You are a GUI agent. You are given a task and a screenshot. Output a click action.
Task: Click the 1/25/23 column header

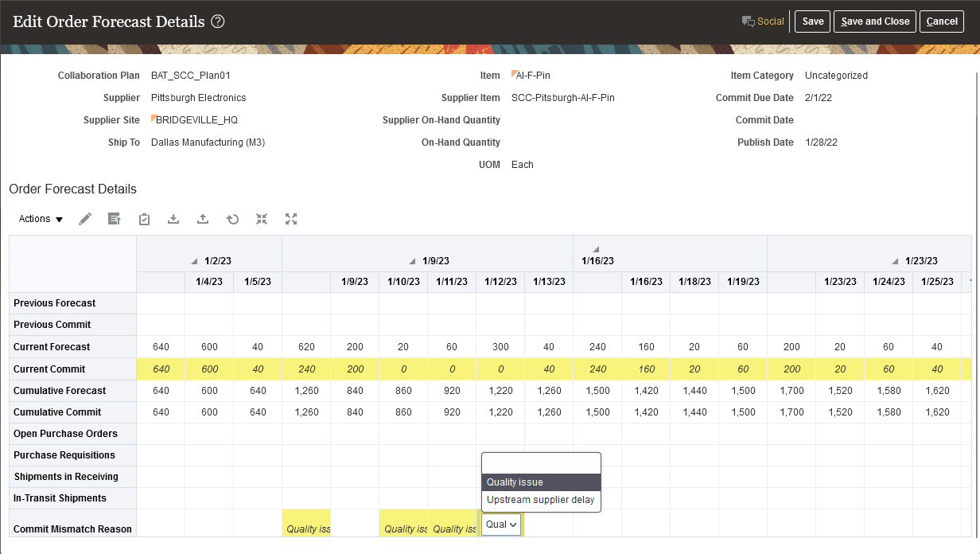pos(937,282)
